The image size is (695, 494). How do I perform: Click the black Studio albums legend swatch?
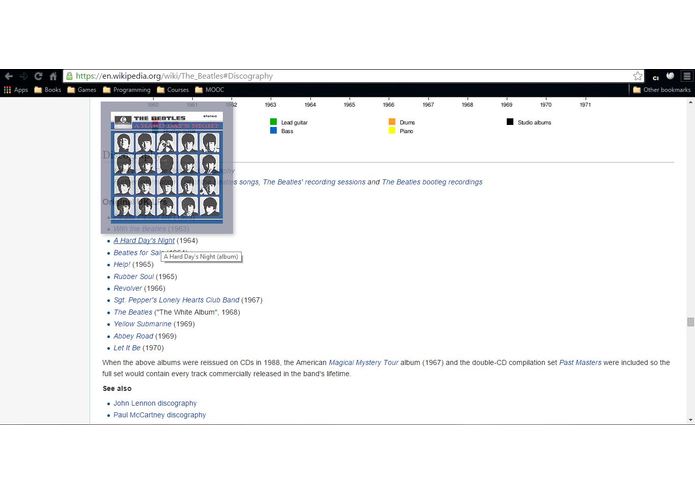tap(510, 122)
